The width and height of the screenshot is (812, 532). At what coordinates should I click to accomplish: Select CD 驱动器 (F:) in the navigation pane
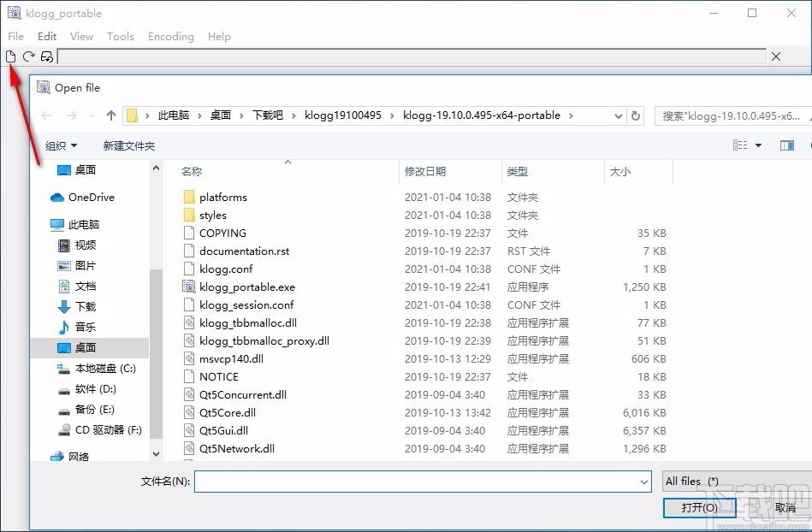click(99, 430)
